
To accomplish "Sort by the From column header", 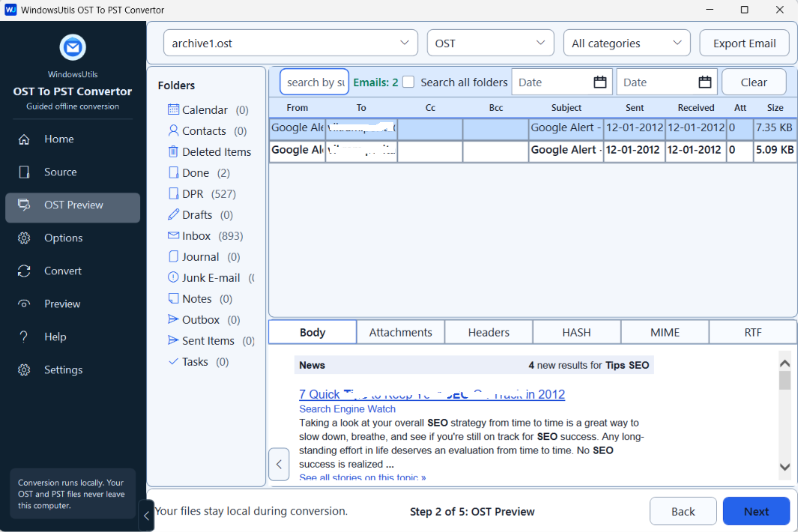I will pyautogui.click(x=297, y=107).
